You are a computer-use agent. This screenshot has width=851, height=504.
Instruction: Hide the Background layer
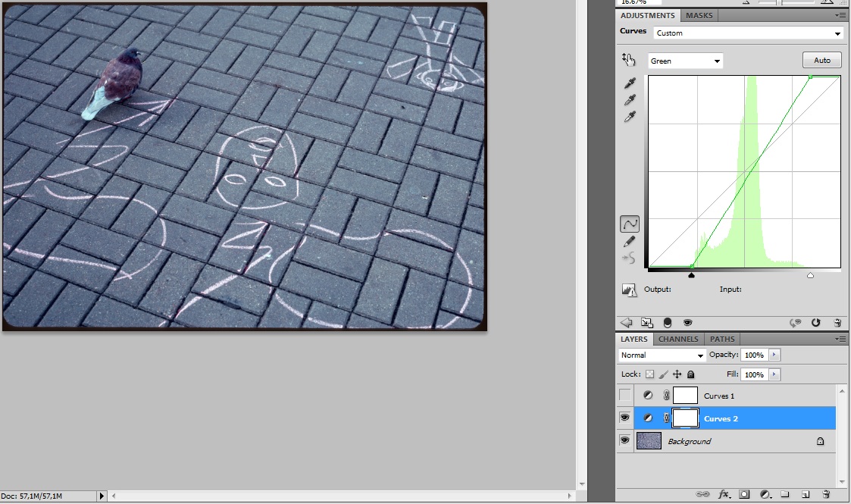point(625,441)
